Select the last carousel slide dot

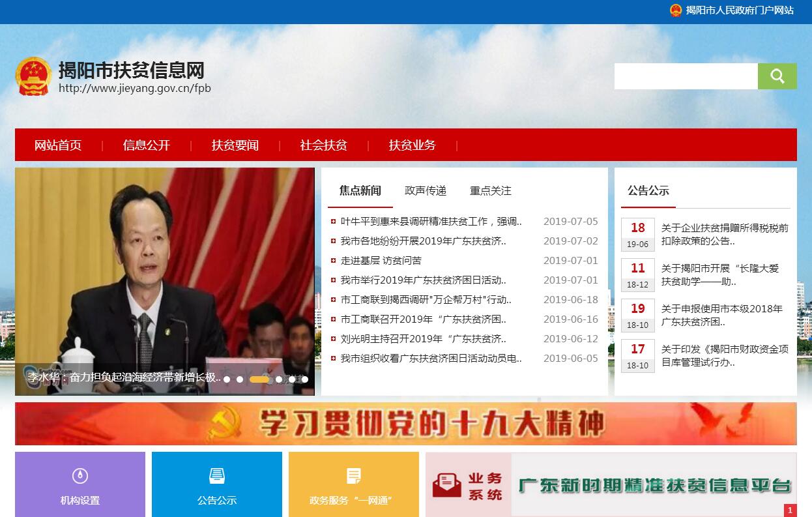click(x=305, y=379)
